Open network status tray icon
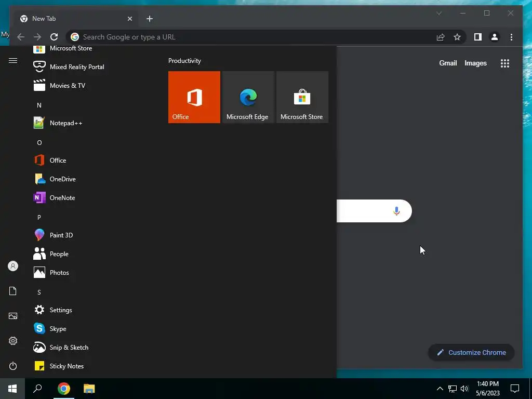The height and width of the screenshot is (399, 532). click(453, 389)
